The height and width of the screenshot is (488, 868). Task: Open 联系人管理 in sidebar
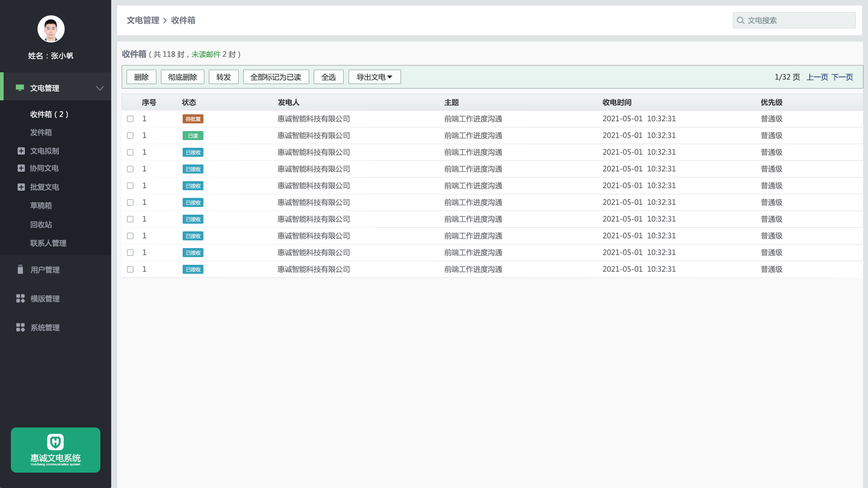pos(48,243)
